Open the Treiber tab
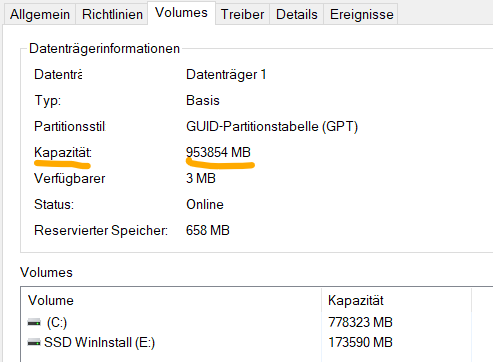Screen dimensions: 493x362 pyautogui.click(x=242, y=14)
